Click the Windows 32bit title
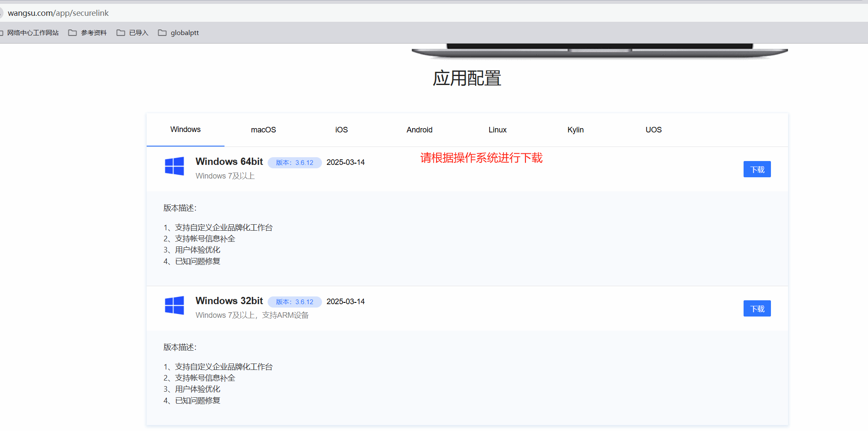The width and height of the screenshot is (868, 431). click(229, 301)
